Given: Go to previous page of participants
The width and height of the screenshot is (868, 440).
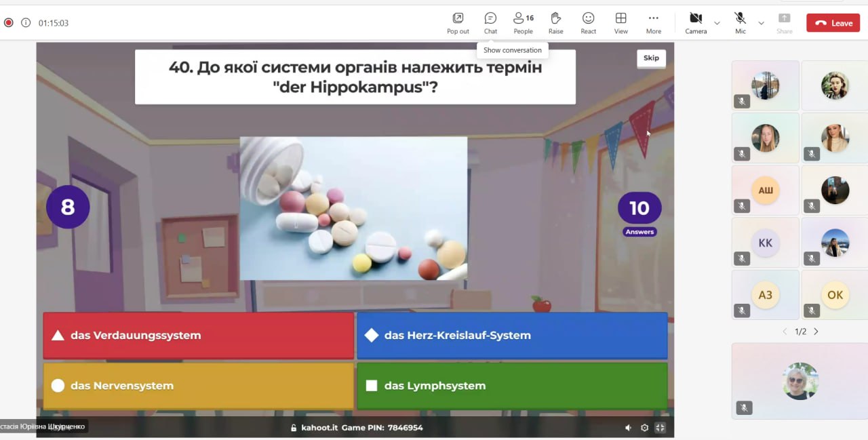Looking at the screenshot, I should point(785,332).
